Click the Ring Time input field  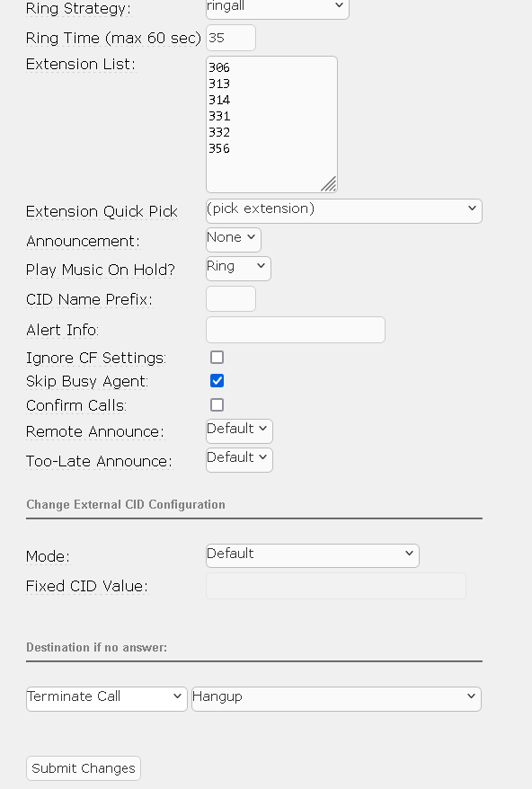click(231, 38)
